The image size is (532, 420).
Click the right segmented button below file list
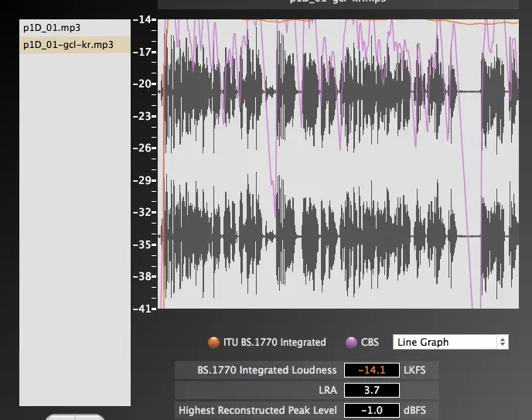[x=89, y=417]
